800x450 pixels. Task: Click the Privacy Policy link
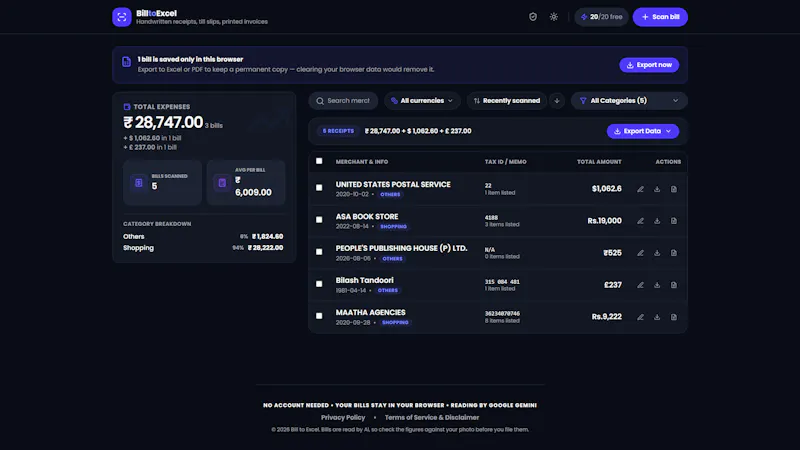(x=343, y=417)
